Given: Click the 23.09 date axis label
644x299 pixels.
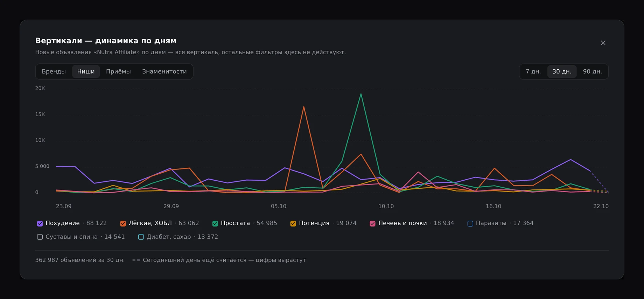Looking at the screenshot, I should pos(64,206).
